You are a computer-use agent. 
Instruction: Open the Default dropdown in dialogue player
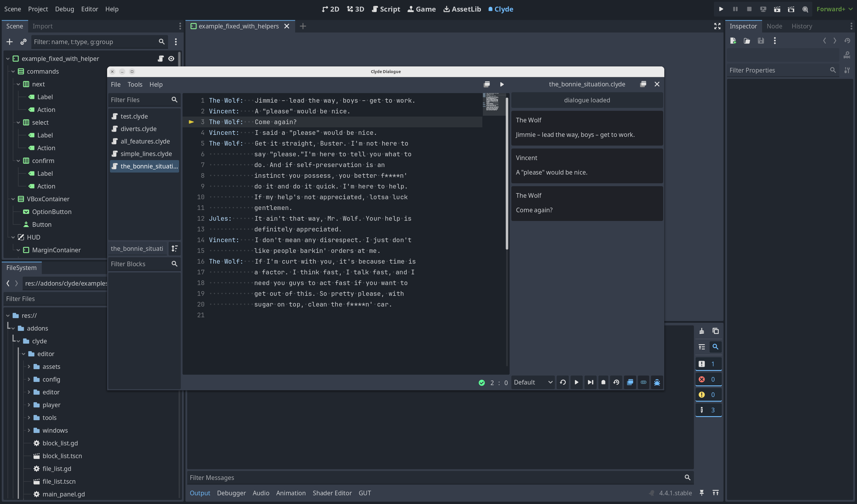click(x=533, y=382)
